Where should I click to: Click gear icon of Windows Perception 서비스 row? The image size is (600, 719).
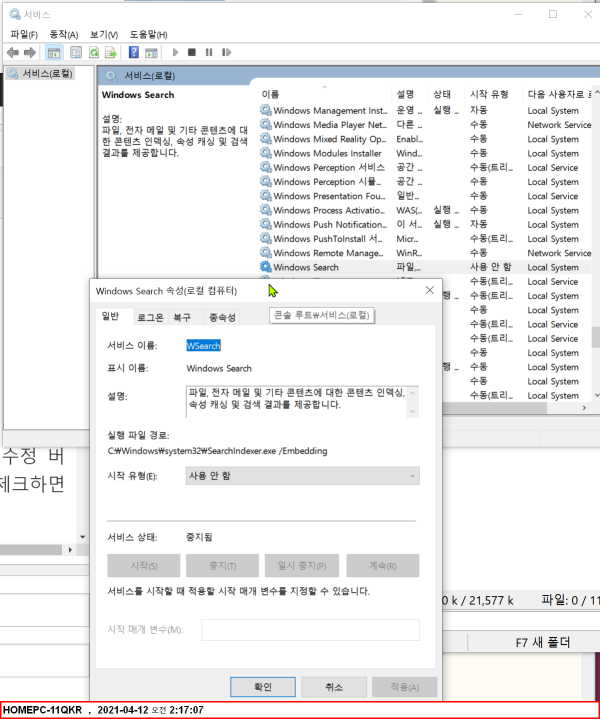point(266,167)
